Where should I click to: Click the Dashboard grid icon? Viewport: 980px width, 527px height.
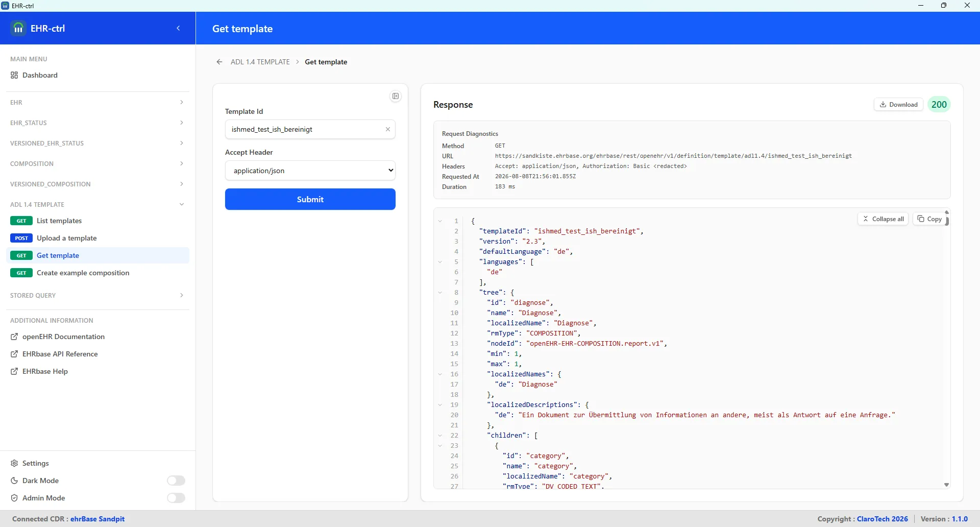[x=14, y=75]
